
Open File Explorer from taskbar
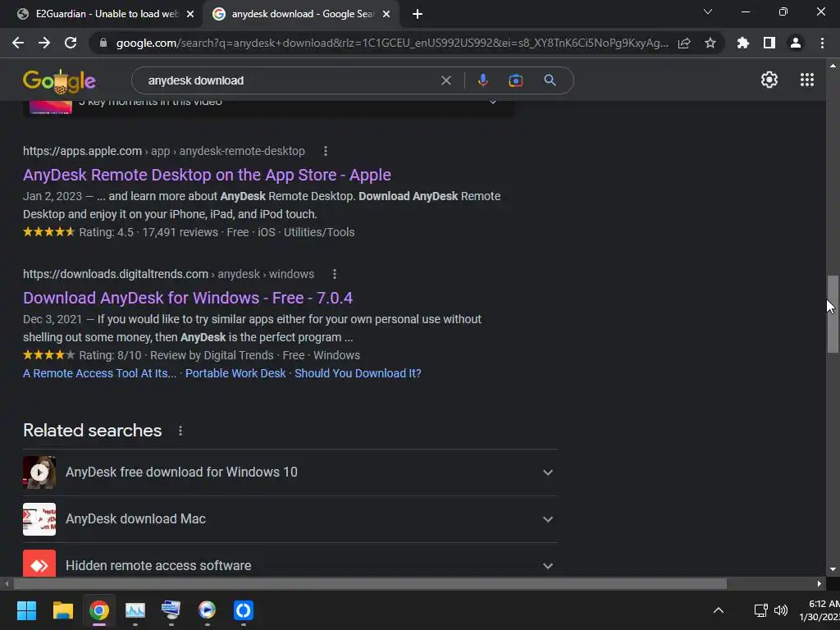[x=62, y=610]
